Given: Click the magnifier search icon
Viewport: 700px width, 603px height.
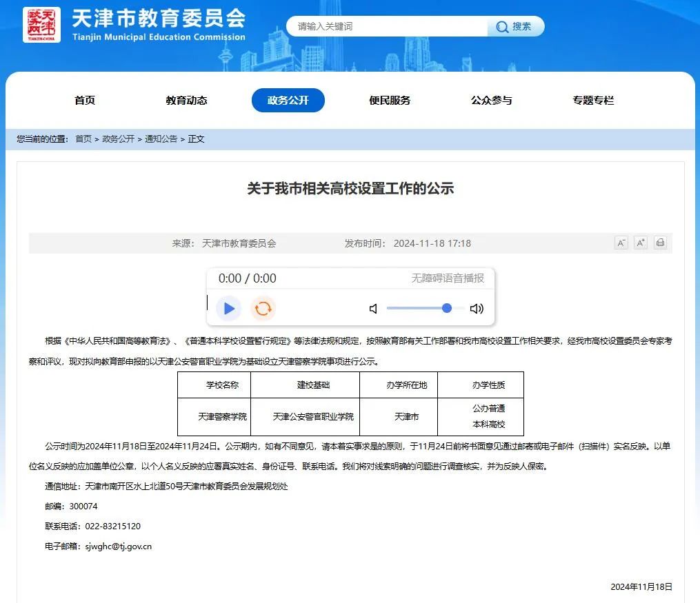Looking at the screenshot, I should (502, 26).
